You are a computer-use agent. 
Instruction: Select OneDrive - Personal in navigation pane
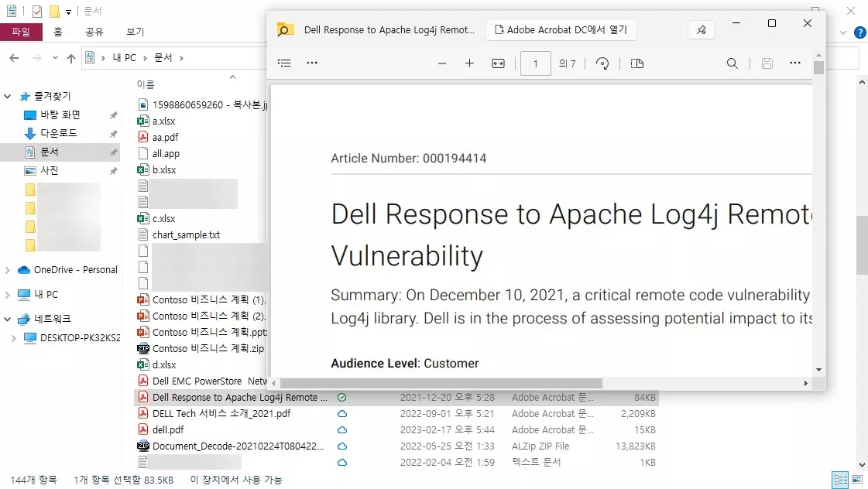(75, 270)
